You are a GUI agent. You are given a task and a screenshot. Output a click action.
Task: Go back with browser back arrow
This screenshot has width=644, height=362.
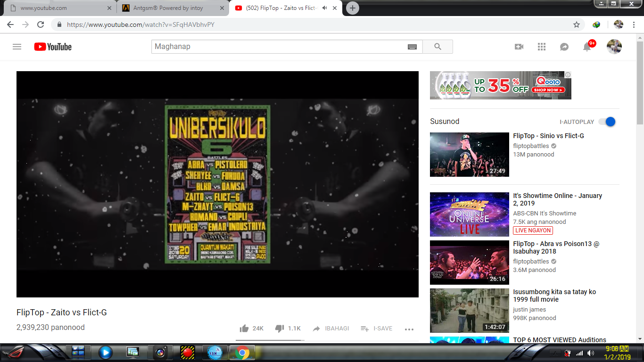[10, 25]
